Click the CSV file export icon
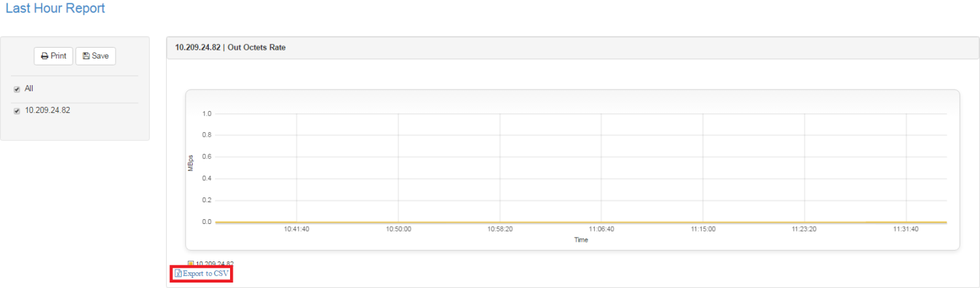 178,274
